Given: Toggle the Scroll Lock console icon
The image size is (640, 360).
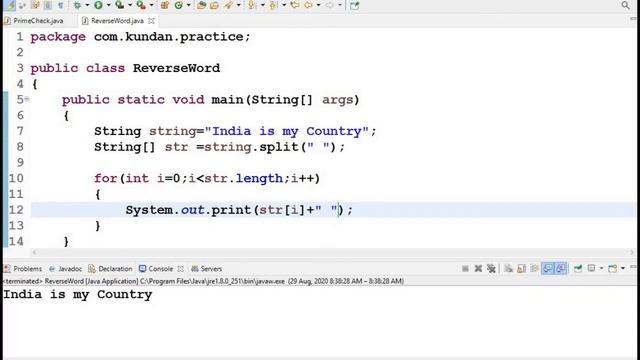Looking at the screenshot, I should tap(522, 268).
